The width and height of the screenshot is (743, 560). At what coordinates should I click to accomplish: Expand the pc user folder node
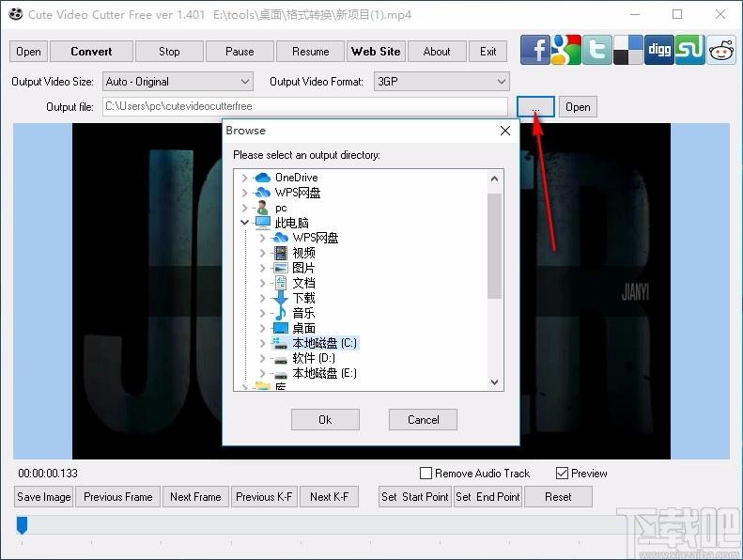[x=244, y=208]
